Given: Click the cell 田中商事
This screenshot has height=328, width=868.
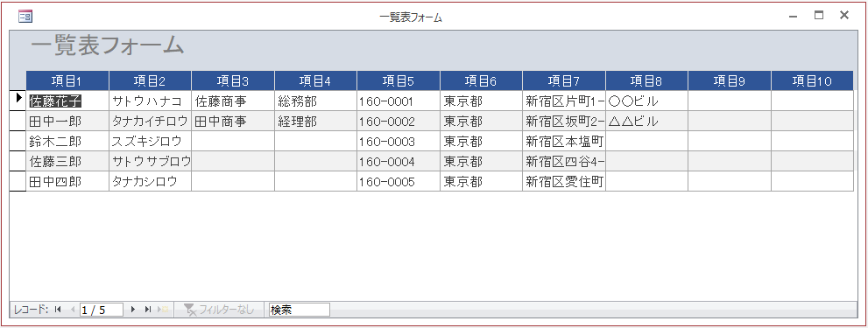Looking at the screenshot, I should pyautogui.click(x=232, y=121).
